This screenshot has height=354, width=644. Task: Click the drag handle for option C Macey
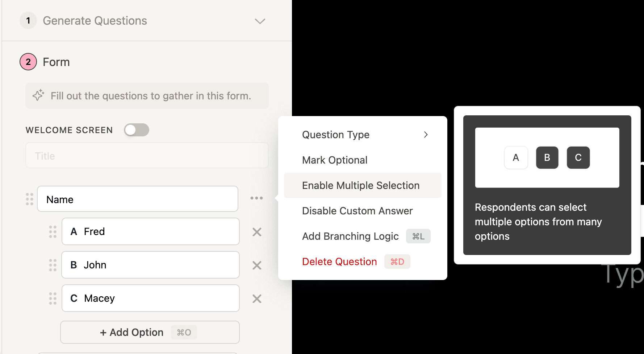click(53, 299)
